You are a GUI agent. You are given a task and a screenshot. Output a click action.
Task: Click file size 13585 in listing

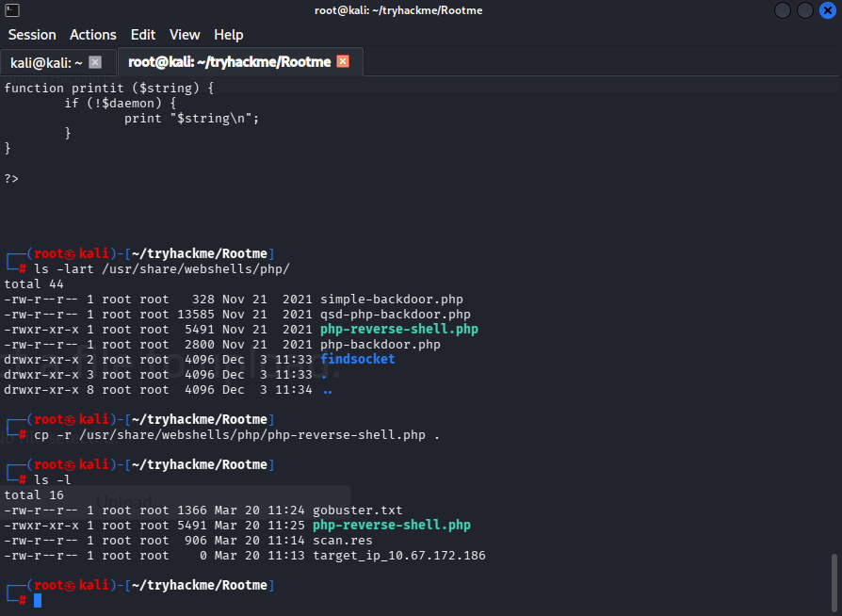pyautogui.click(x=196, y=315)
